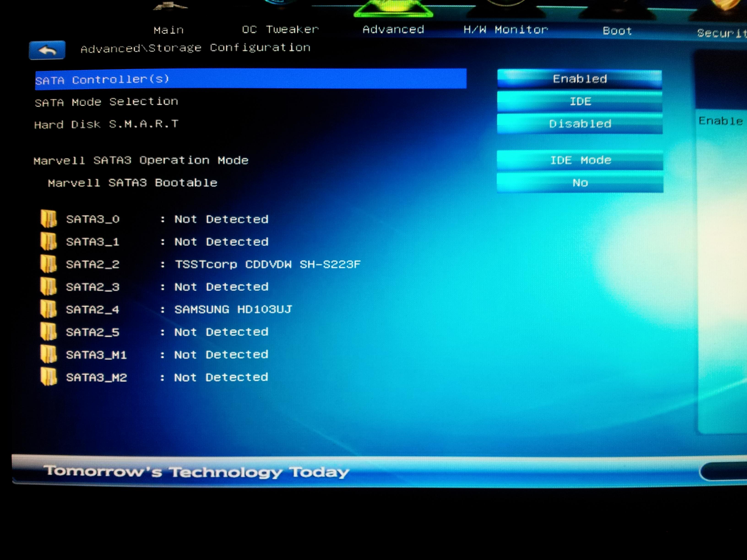Select TSSTcorp CDDVDW SH-S223F device entry

tap(267, 264)
